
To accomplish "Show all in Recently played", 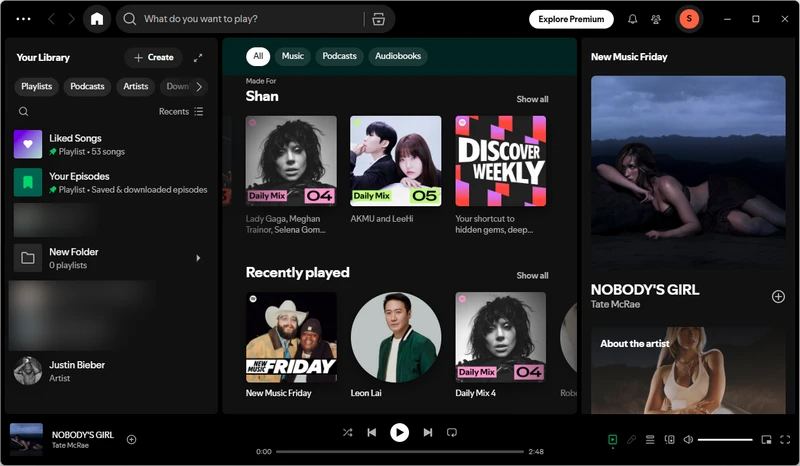I will [532, 275].
